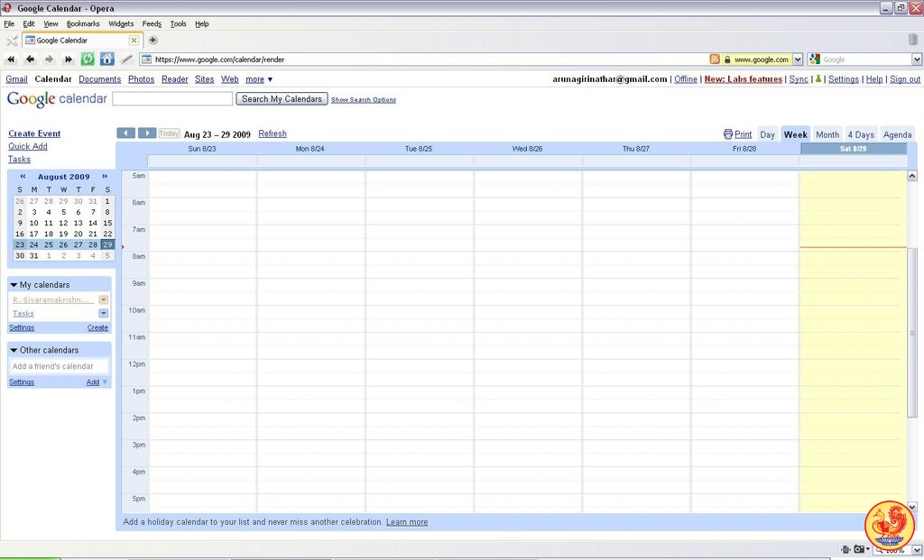Click Show Search Options link
Screen dimensions: 924x560
pos(364,100)
